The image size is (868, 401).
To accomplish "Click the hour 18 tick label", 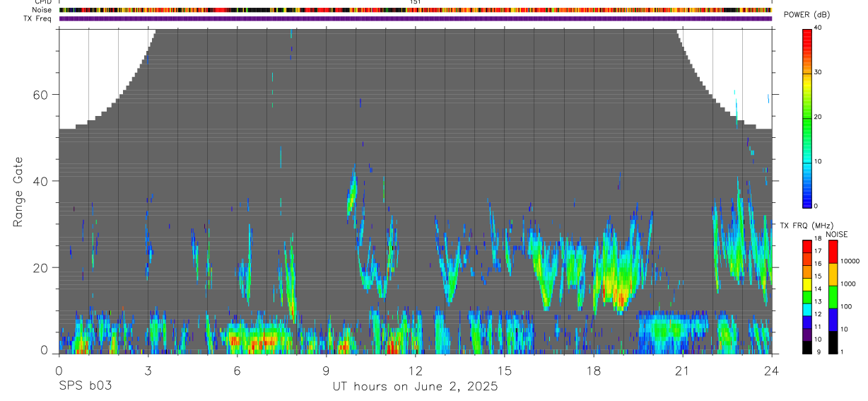I will 594,371.
